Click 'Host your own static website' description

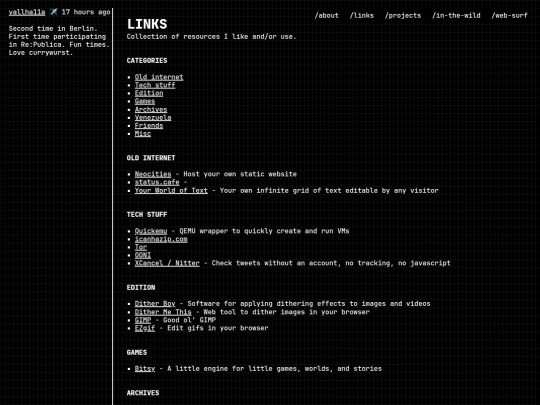coord(240,174)
